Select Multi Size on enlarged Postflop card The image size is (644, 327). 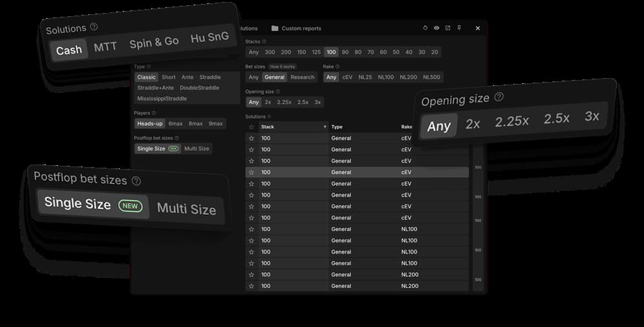187,209
